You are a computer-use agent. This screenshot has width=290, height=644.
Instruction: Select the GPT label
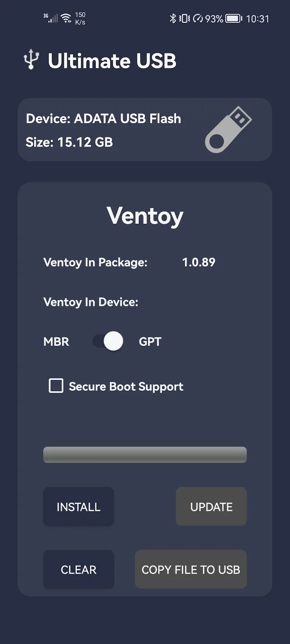150,342
